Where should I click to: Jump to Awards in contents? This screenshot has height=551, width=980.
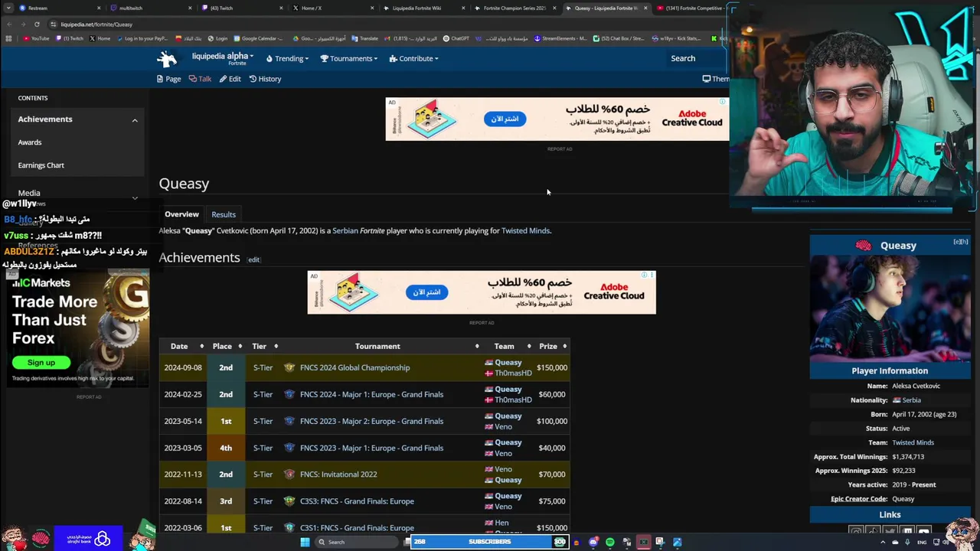coord(30,142)
